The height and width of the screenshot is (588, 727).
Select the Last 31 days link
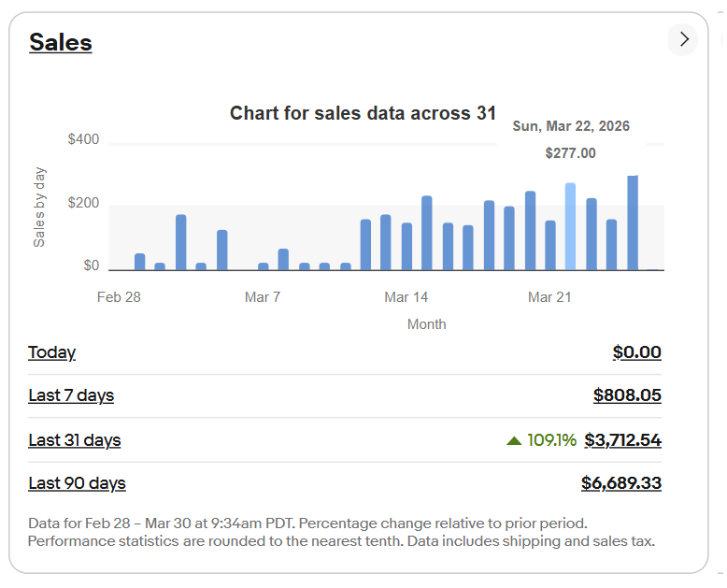click(x=75, y=440)
